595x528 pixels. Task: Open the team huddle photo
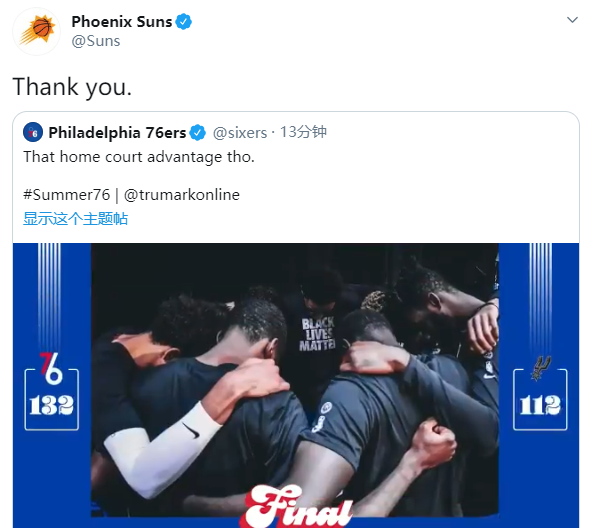294,380
